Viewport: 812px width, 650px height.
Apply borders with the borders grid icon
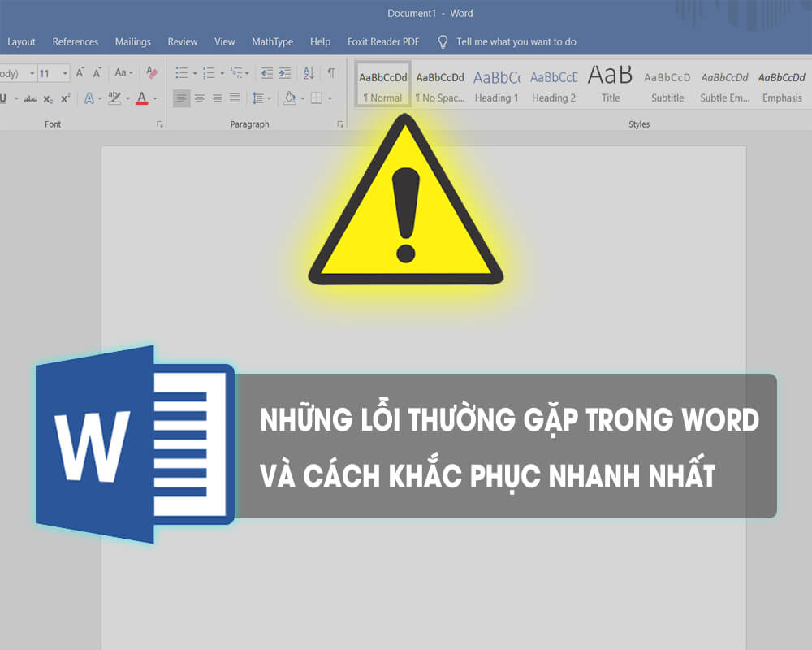[x=317, y=98]
